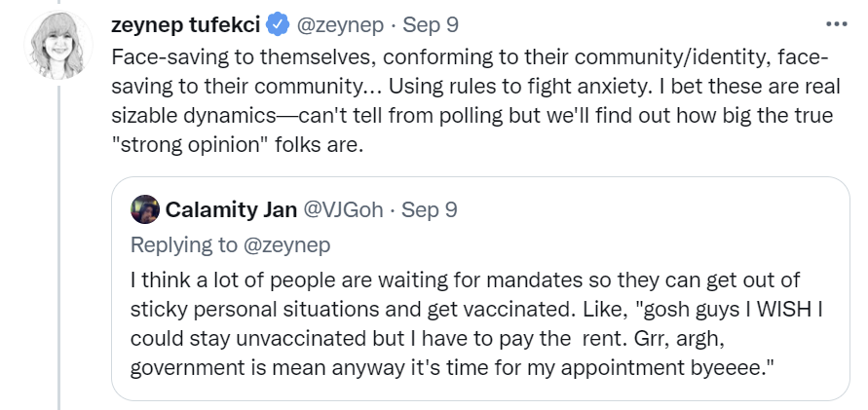This screenshot has width=868, height=410.
Task: Open zeynep tufekci's profile avatar
Action: pos(58,45)
